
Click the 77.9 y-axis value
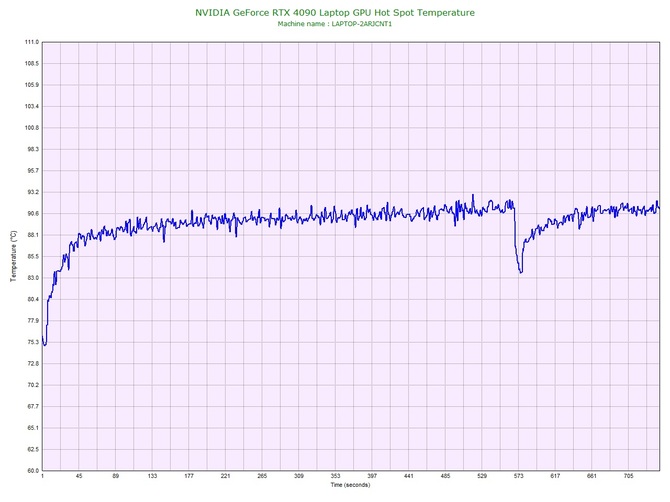[33, 320]
